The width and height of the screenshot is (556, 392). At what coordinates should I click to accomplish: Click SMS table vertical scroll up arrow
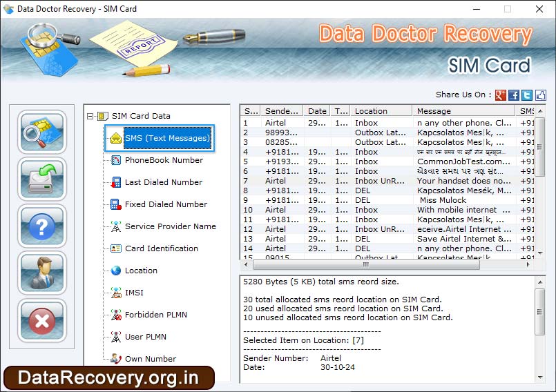(x=540, y=111)
